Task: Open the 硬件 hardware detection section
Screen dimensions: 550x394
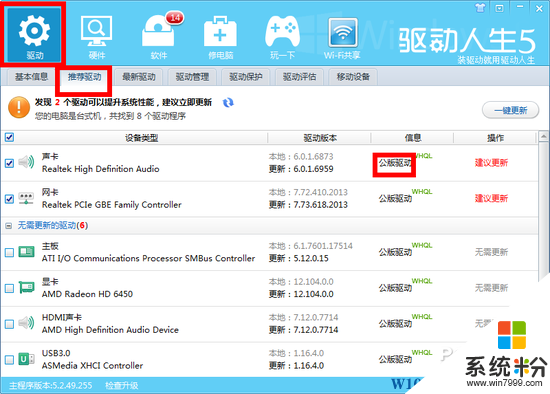Action: (96, 37)
